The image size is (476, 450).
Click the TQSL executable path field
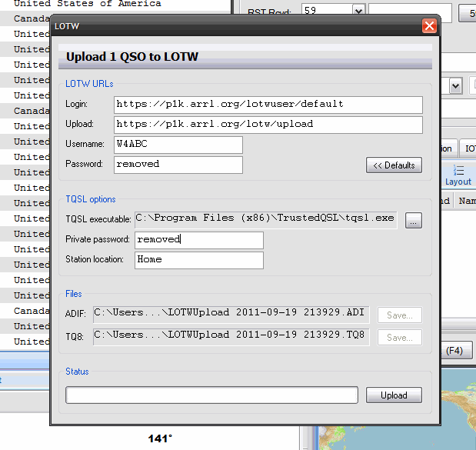(265, 220)
